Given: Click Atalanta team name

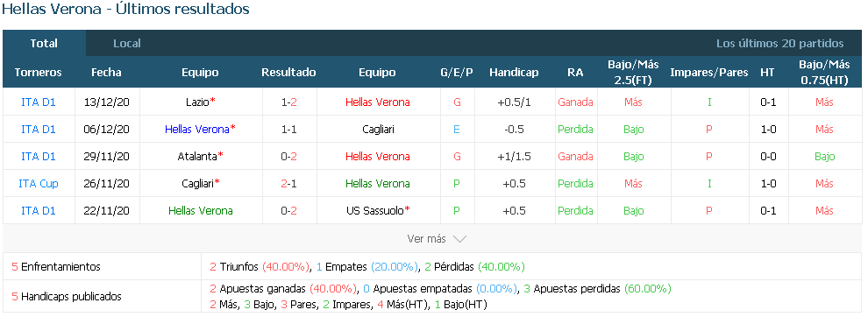Looking at the screenshot, I should 197,156.
